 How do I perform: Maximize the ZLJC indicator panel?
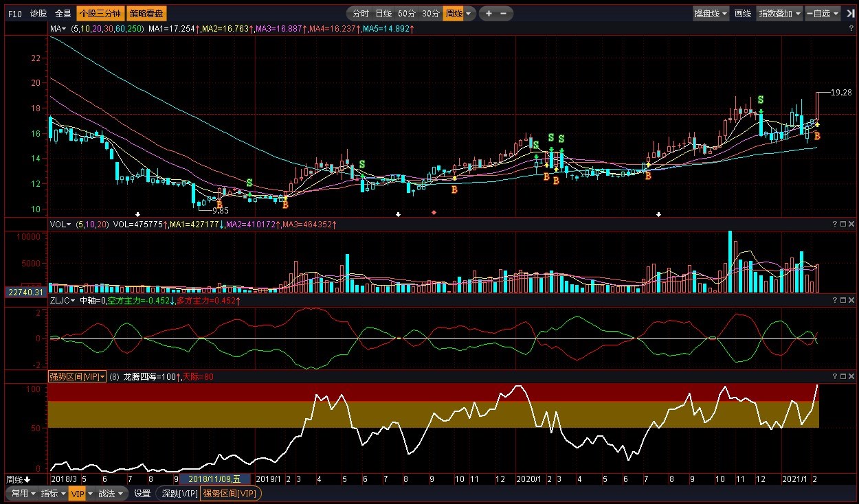coord(842,301)
